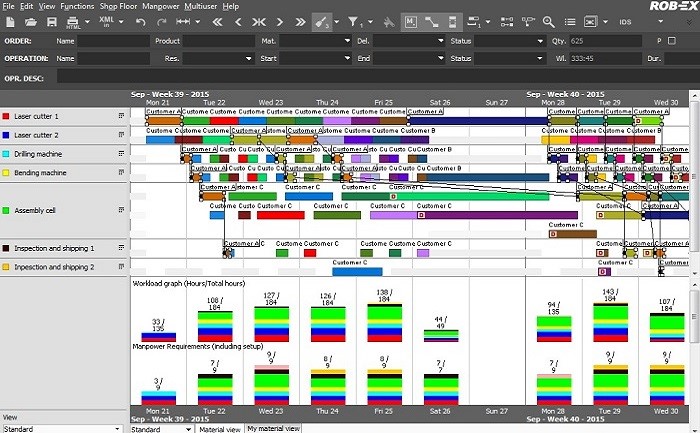Save using the floppy disk icon
The width and height of the screenshot is (700, 433).
52,21
